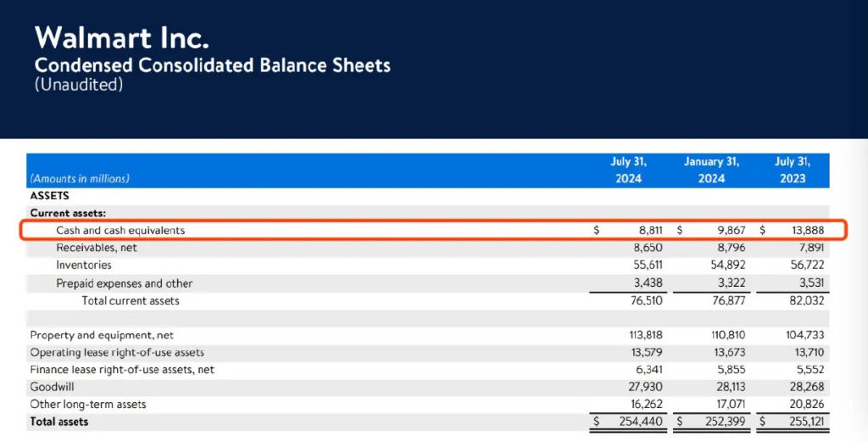
Task: Select the Condensed Consolidated Balance Sheets heading
Action: [213, 65]
